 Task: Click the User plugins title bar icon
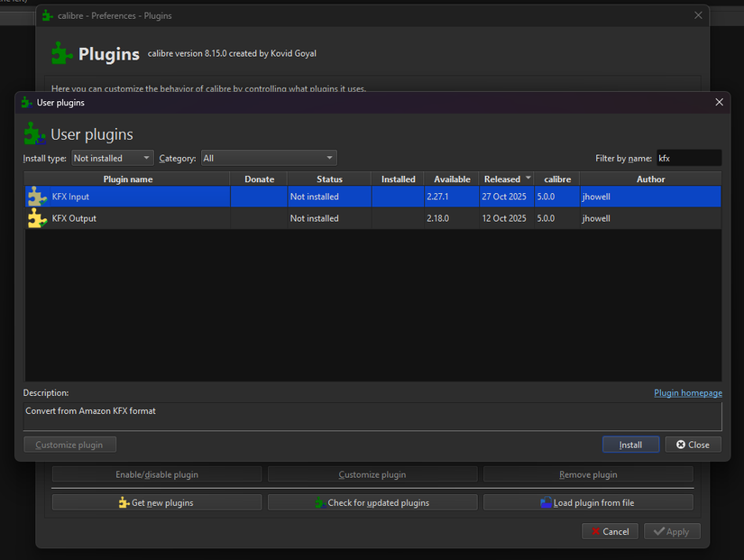point(27,103)
